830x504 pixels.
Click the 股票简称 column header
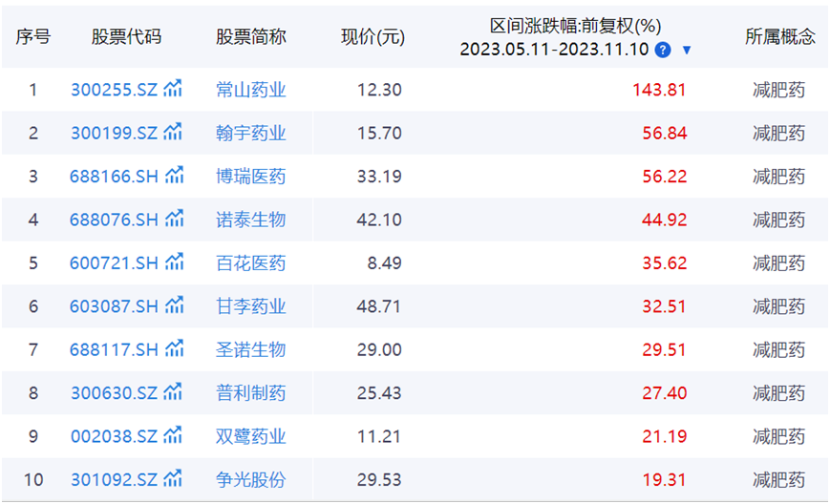[251, 37]
